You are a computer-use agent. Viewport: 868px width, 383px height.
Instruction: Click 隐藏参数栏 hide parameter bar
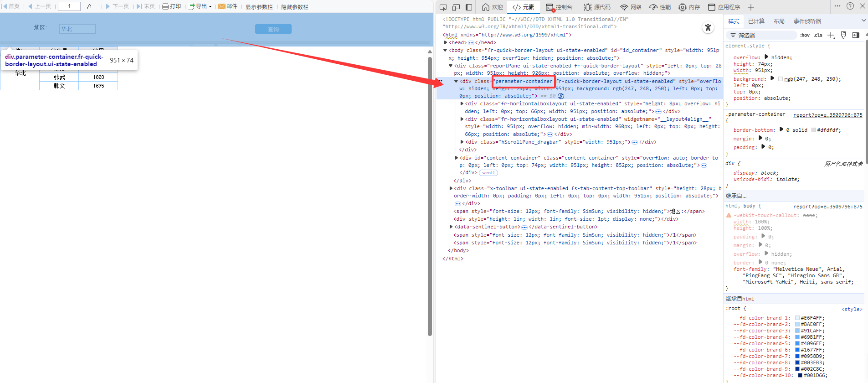pyautogui.click(x=294, y=7)
